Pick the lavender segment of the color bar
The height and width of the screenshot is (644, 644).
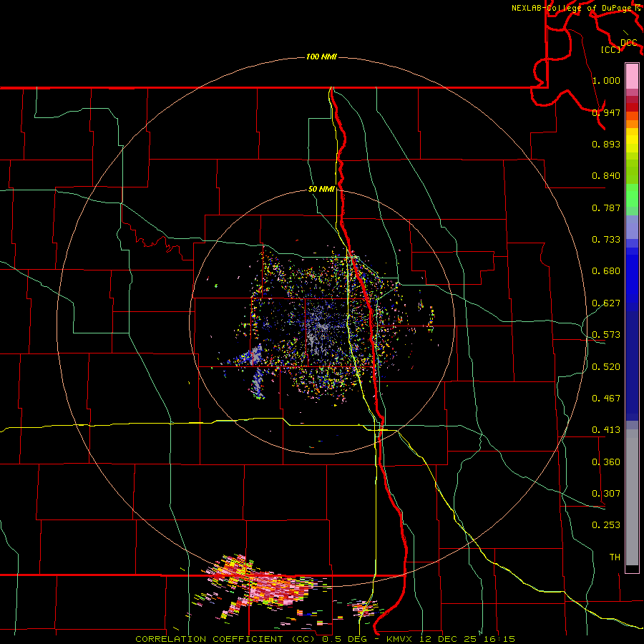(x=632, y=227)
